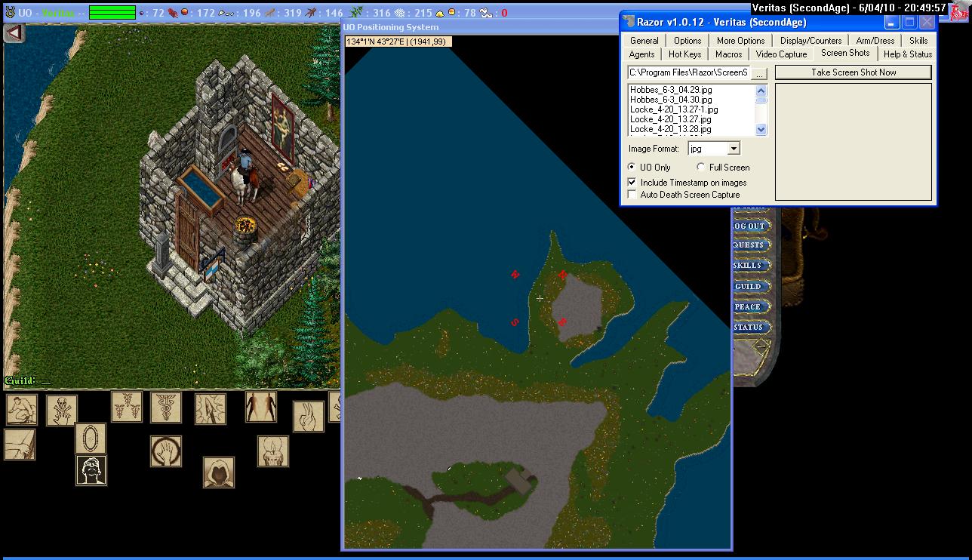Activate the hooded figure skill icon
This screenshot has width=972, height=560.
click(218, 472)
